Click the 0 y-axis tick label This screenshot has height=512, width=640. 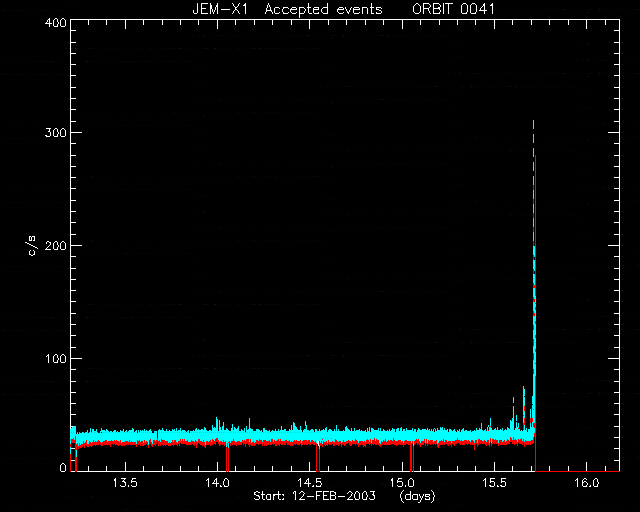(x=63, y=467)
